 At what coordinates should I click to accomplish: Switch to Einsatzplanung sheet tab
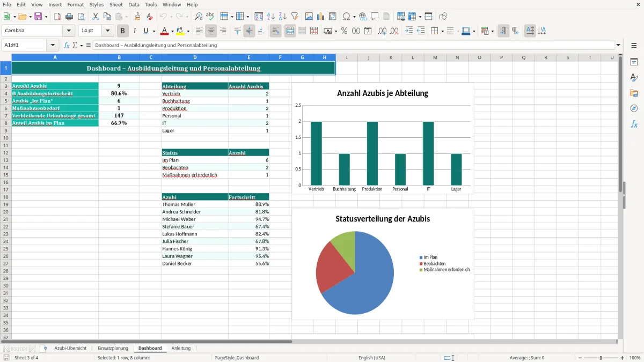coord(113,348)
